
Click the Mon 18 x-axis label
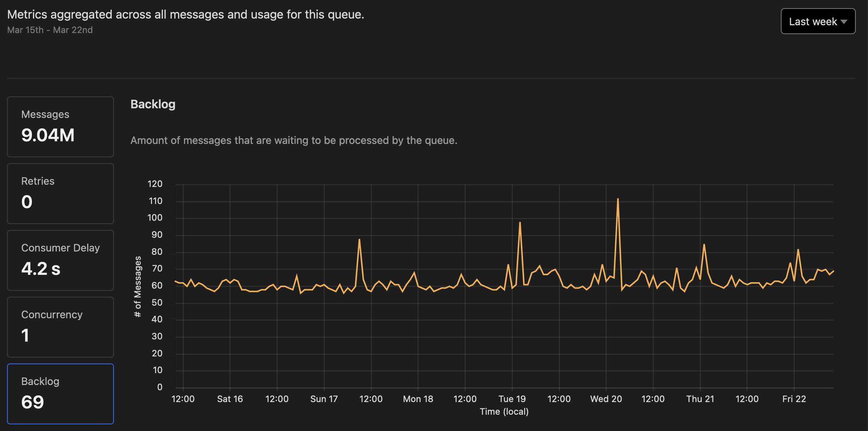[x=418, y=399]
